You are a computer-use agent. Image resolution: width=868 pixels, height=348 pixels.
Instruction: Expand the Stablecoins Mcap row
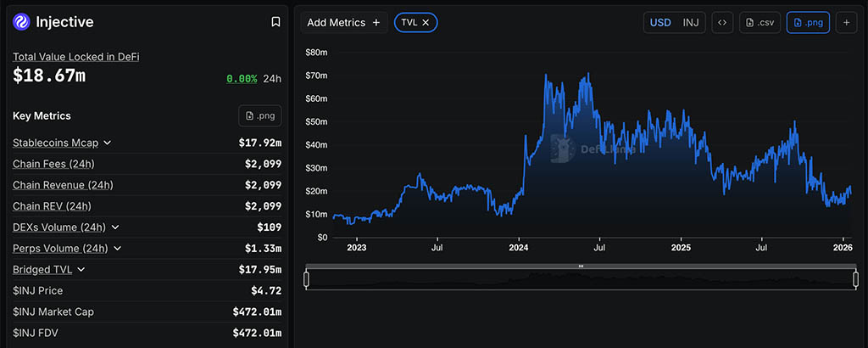pyautogui.click(x=108, y=143)
